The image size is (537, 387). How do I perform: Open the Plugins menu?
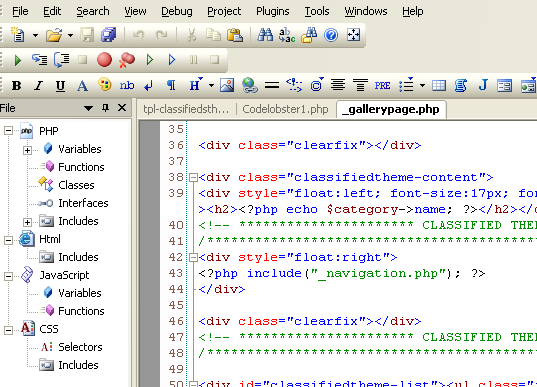coord(273,11)
